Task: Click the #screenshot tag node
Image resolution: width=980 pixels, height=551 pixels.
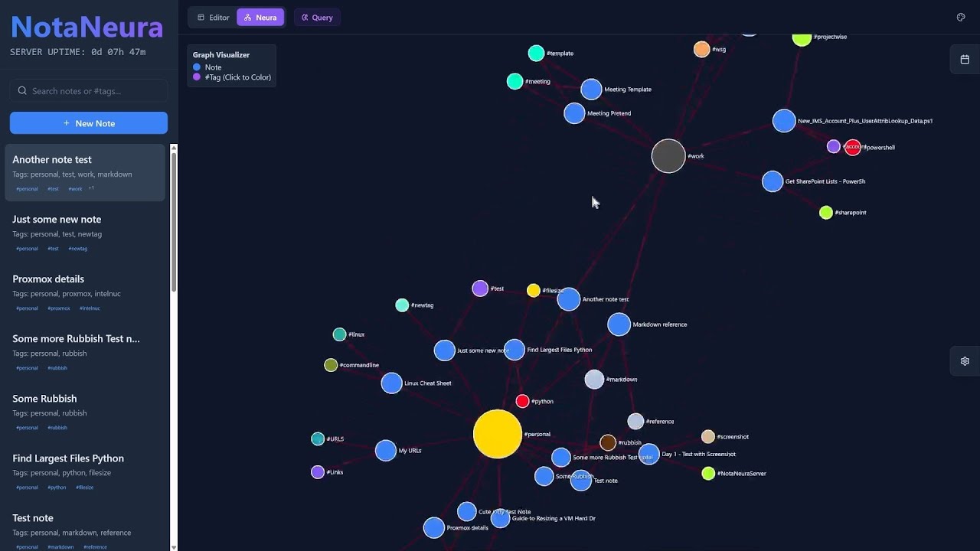Action: tap(708, 436)
